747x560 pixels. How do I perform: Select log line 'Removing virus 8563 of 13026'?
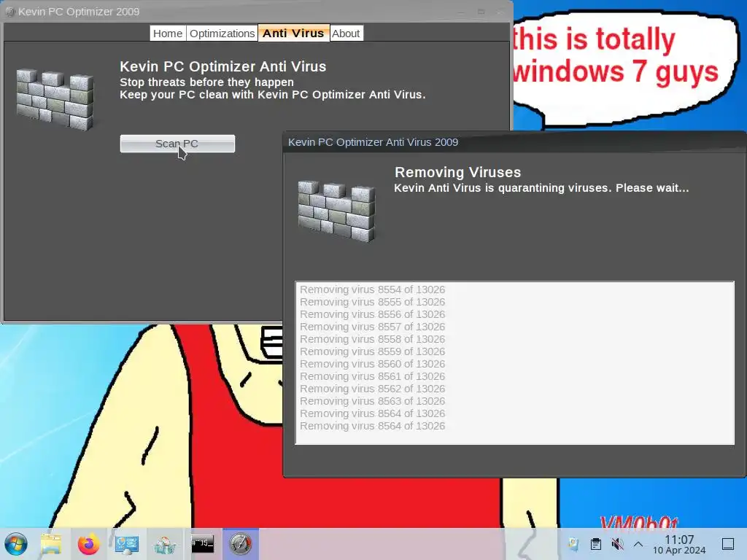pyautogui.click(x=372, y=401)
